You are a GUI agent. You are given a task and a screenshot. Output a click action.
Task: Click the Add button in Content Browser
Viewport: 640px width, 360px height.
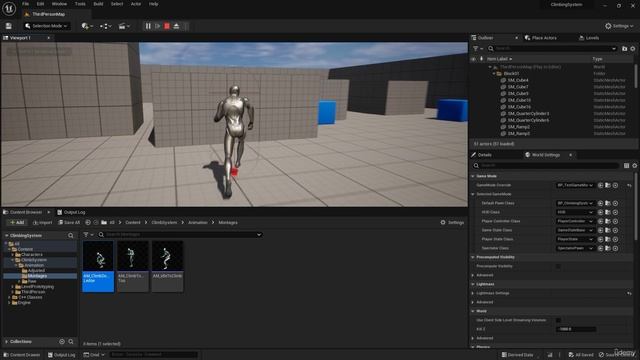tap(17, 222)
